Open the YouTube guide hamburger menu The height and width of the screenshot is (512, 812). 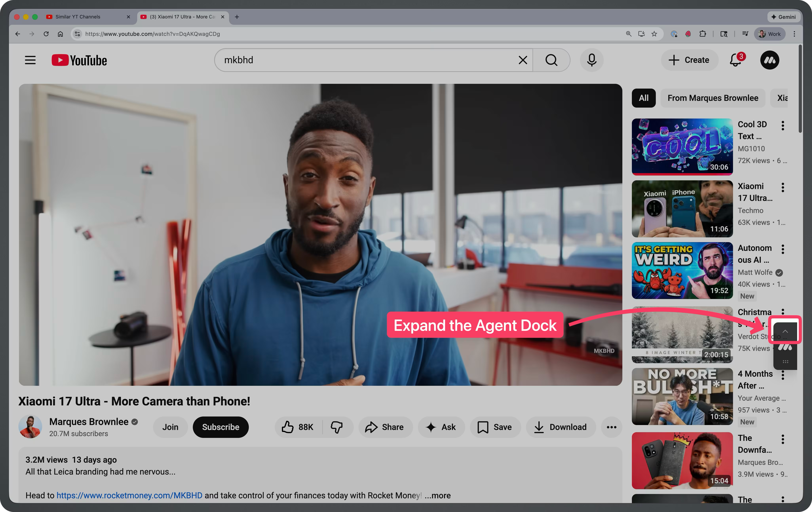[30, 60]
